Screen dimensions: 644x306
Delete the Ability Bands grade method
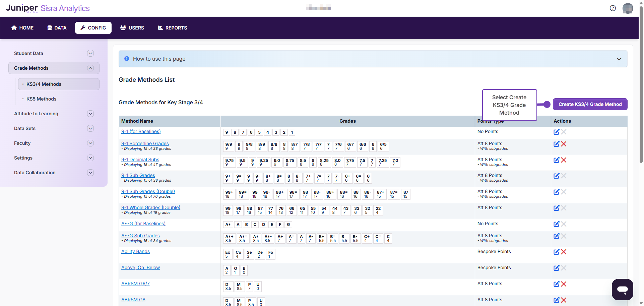point(564,252)
